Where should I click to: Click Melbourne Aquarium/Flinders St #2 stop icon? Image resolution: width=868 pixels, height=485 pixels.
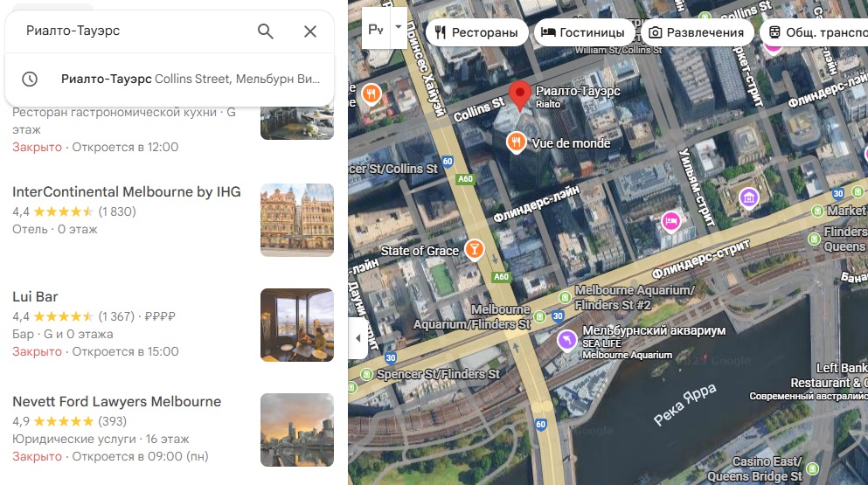(565, 297)
